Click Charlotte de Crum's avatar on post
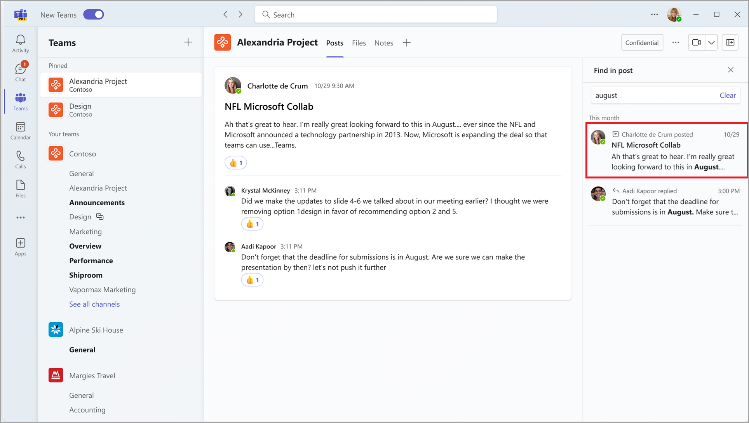The height and width of the screenshot is (423, 749). pyautogui.click(x=233, y=85)
